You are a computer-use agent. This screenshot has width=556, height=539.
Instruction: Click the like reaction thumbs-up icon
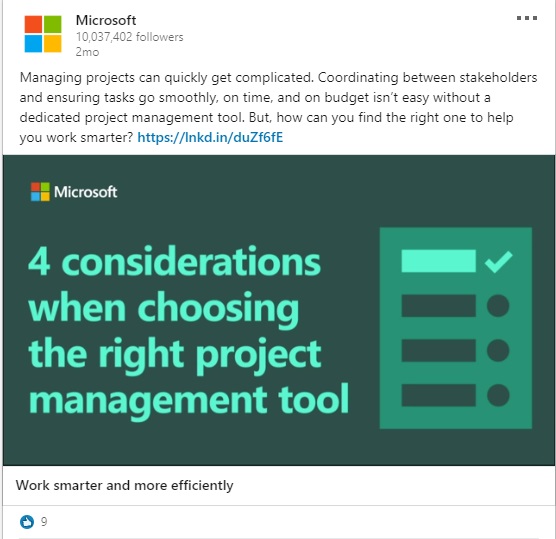click(x=27, y=522)
